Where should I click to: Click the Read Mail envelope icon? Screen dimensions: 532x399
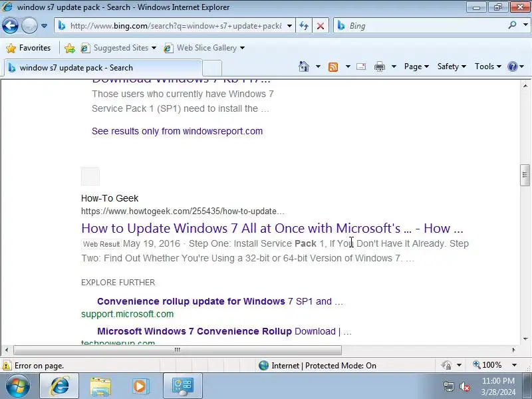[361, 66]
